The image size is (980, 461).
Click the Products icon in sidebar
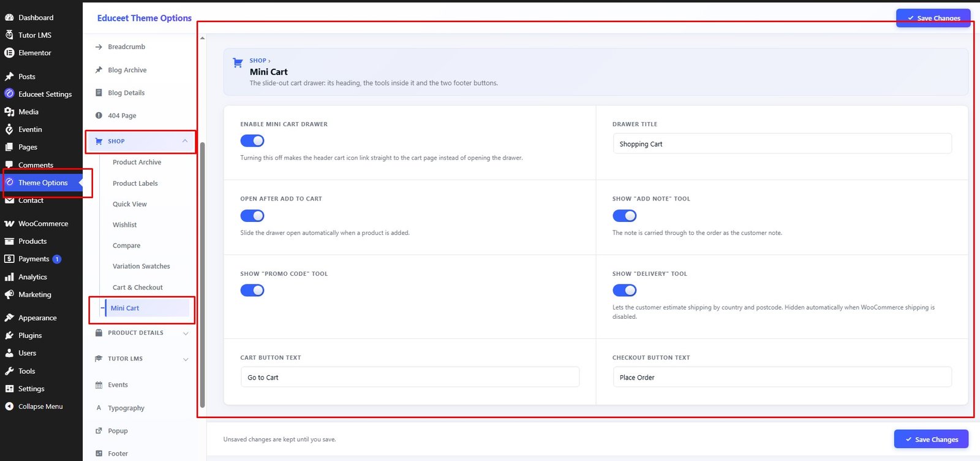(9, 242)
